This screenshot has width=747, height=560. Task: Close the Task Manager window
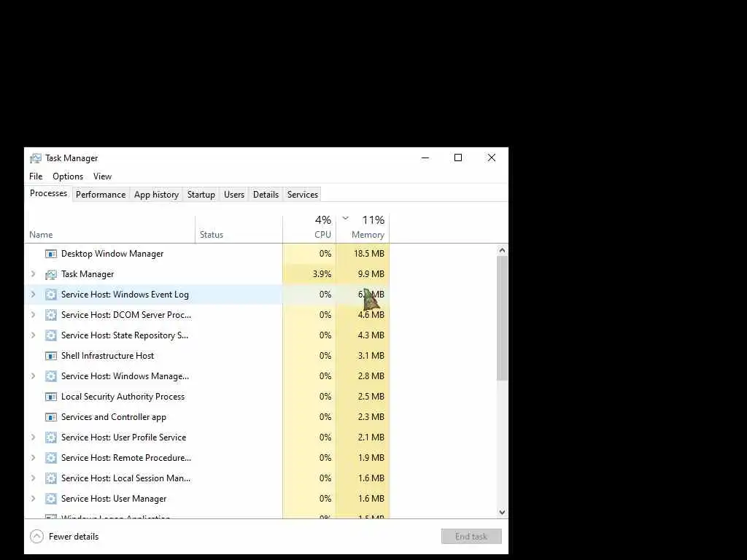(x=492, y=158)
